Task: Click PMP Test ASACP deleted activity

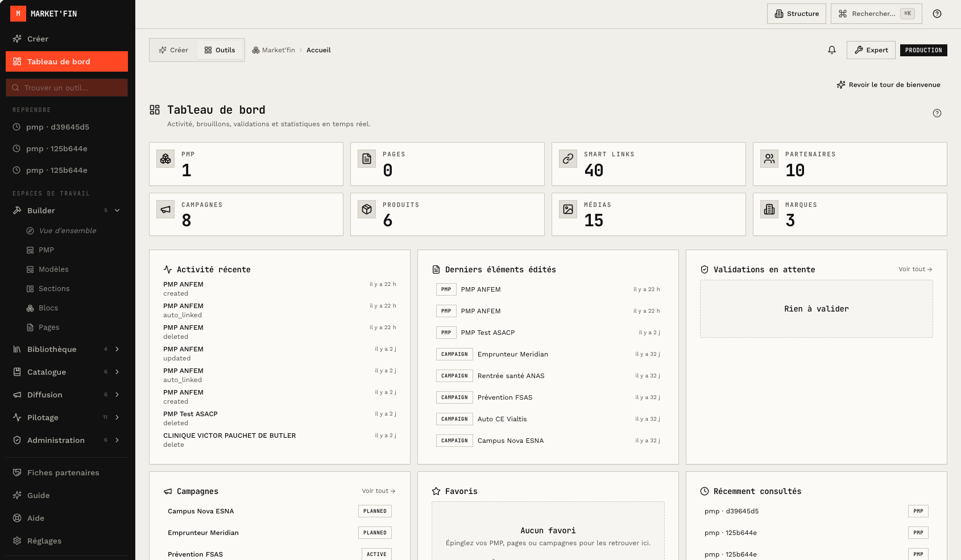Action: 280,418
